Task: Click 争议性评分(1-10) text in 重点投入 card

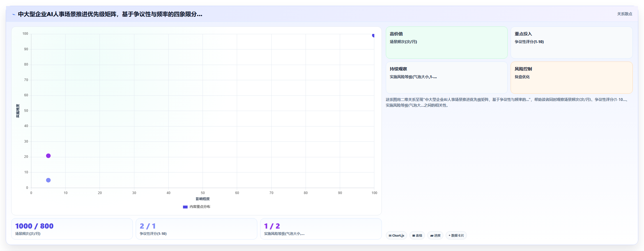Action: pyautogui.click(x=529, y=42)
